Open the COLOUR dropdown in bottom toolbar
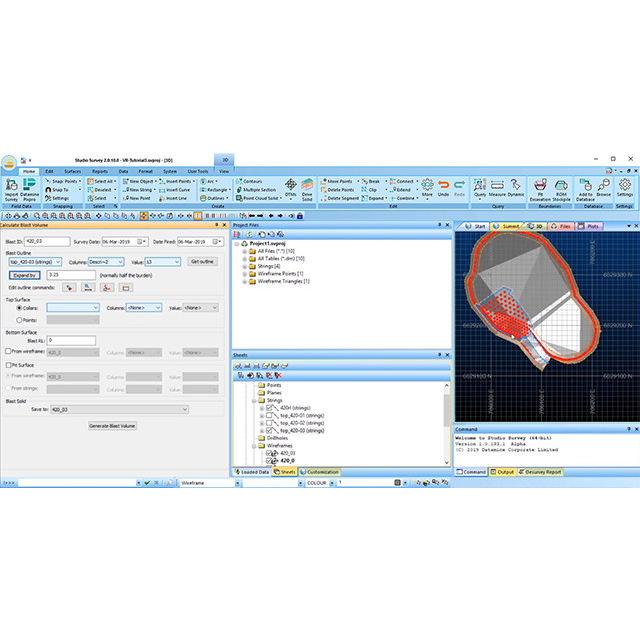The height and width of the screenshot is (640, 640). 329,482
